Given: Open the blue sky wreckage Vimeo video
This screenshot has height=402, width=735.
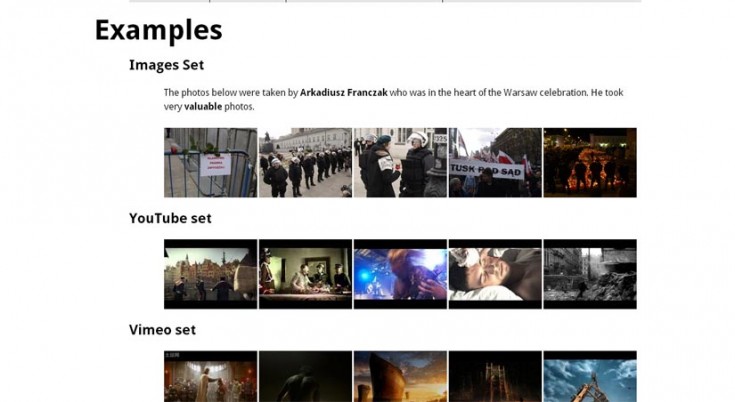Looking at the screenshot, I should tap(590, 376).
